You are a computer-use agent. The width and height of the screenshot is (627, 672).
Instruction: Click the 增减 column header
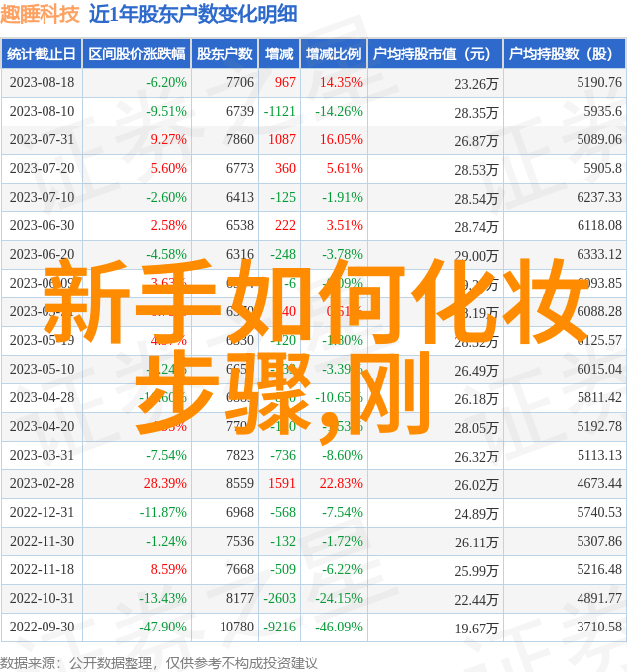click(279, 54)
